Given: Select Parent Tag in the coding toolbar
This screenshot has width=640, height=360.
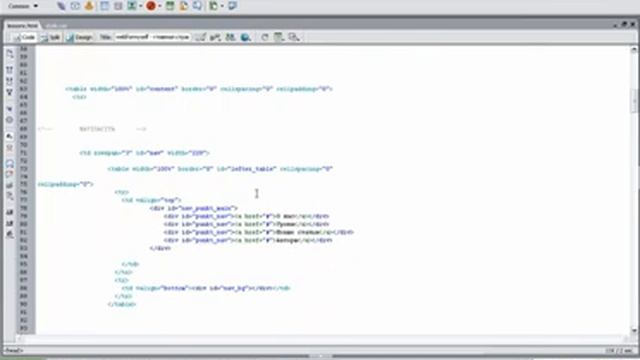Looking at the screenshot, I should click(10, 109).
